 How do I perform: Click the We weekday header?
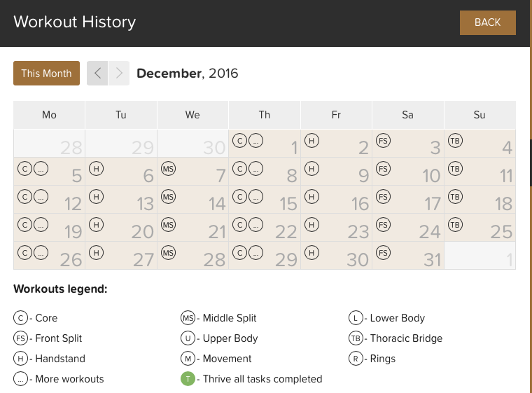(192, 115)
